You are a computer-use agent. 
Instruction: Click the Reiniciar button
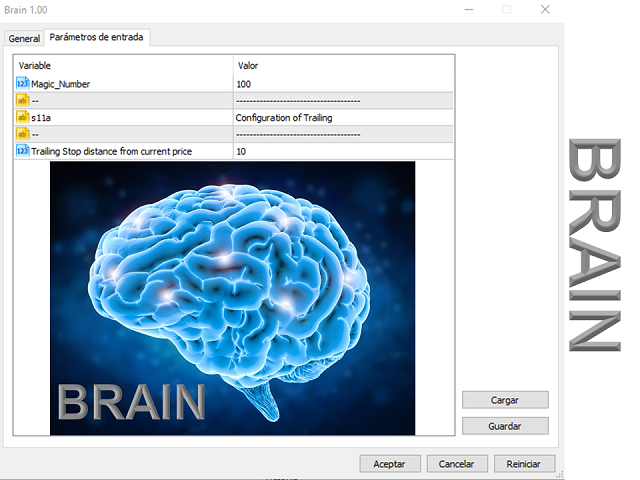tap(524, 464)
